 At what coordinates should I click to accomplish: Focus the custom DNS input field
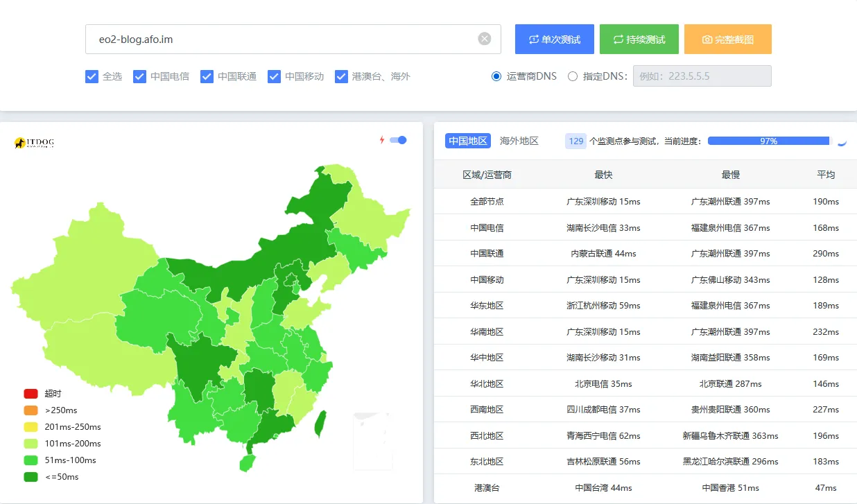702,76
